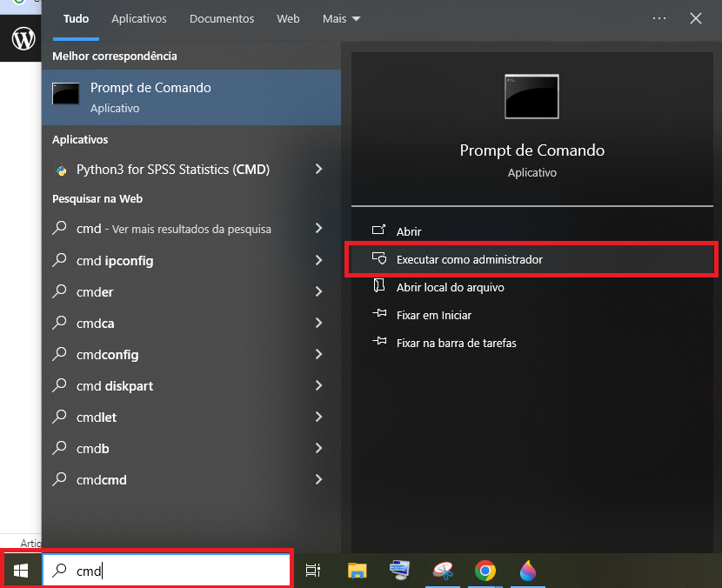Expand the cmdlet suggestion chevron
The image size is (722, 588).
pyautogui.click(x=318, y=417)
